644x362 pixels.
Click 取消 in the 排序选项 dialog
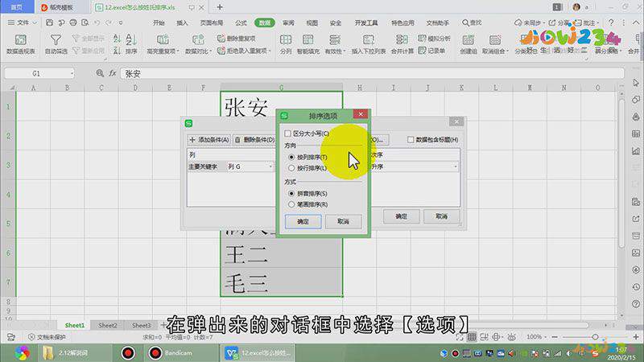[x=343, y=222]
